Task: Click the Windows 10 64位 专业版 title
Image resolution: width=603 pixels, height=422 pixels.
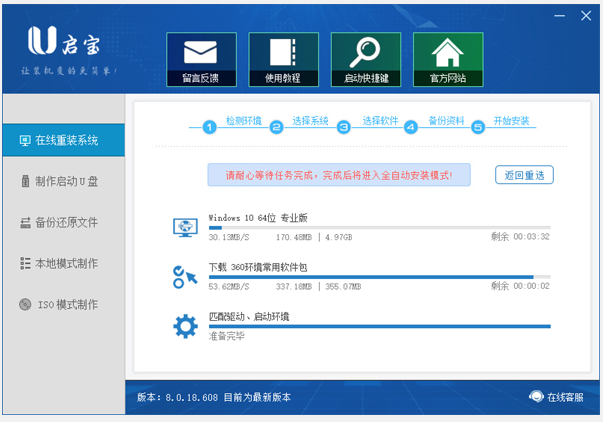Action: (258, 218)
